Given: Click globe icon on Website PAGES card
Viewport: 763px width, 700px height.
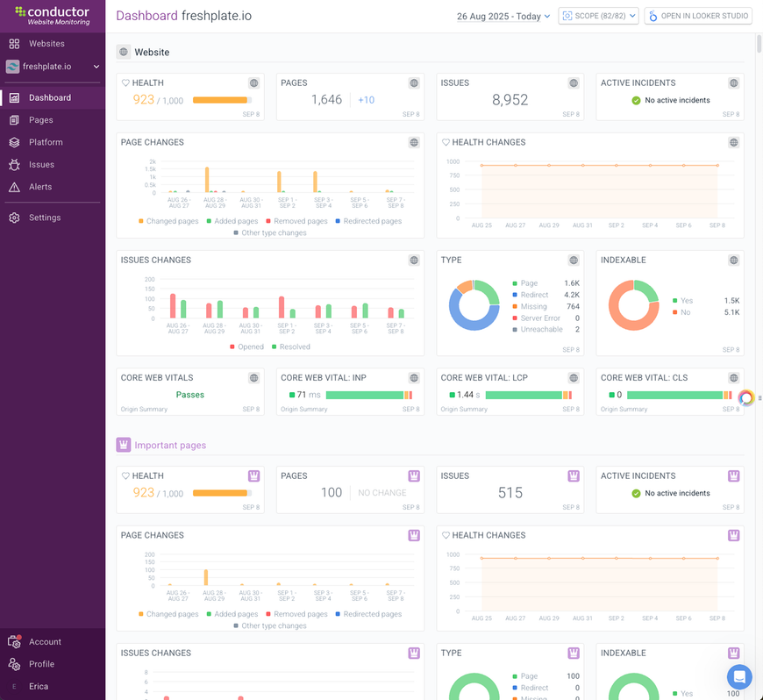Looking at the screenshot, I should tap(414, 82).
